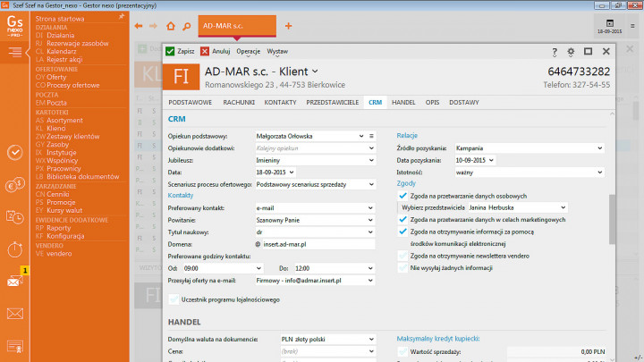Open the hamburger menu in the left sidebar
The height and width of the screenshot is (362, 644).
pos(16,53)
